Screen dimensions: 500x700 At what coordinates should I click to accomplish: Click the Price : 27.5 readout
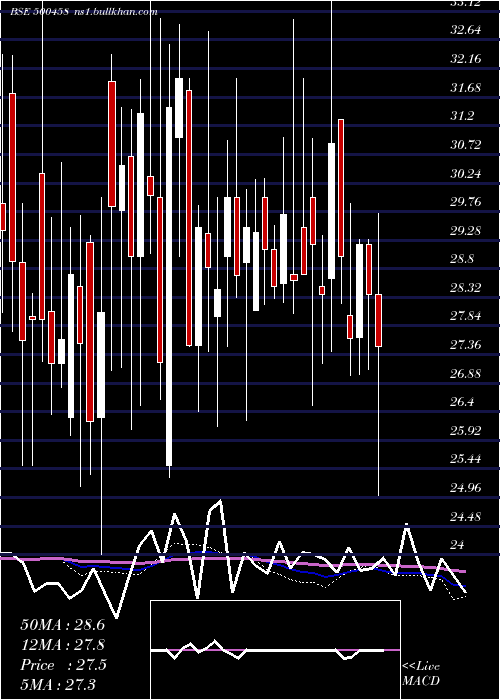(x=63, y=665)
